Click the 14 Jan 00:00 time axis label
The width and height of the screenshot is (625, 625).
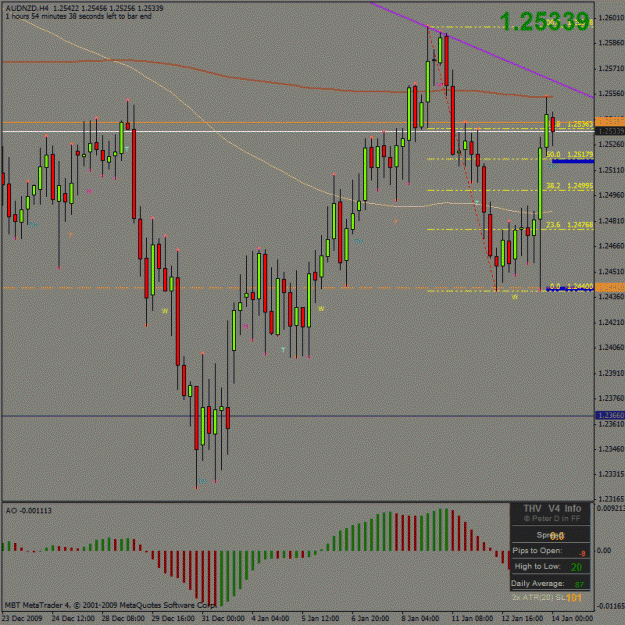573,618
